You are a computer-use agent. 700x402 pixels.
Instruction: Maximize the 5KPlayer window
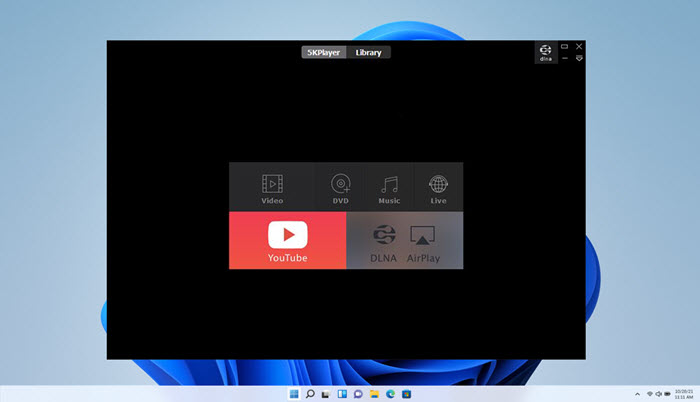(564, 46)
